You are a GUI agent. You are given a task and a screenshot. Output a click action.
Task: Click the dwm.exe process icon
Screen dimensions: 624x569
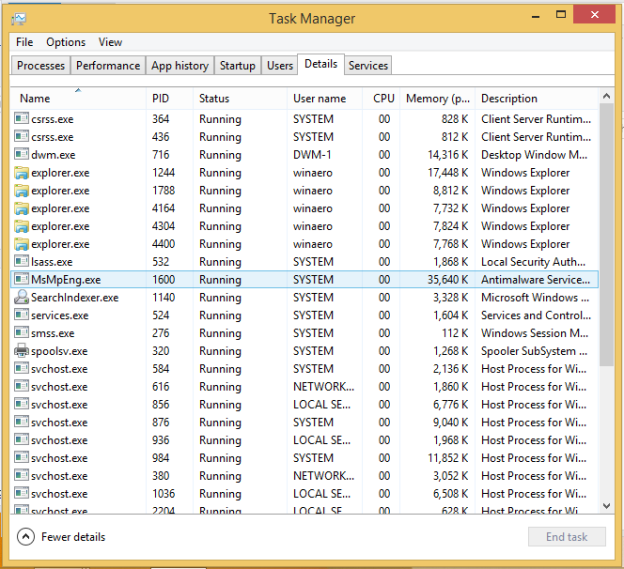point(21,154)
